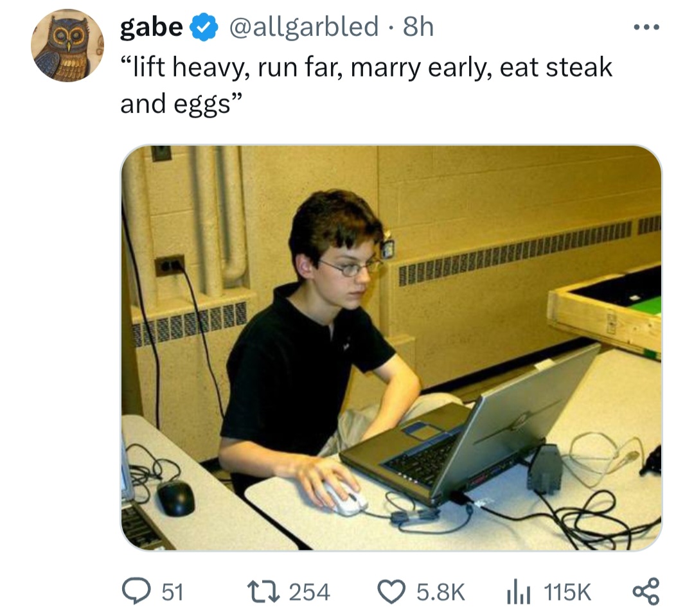Click the white mouse in the photo
This screenshot has height=616, width=694.
(346, 498)
